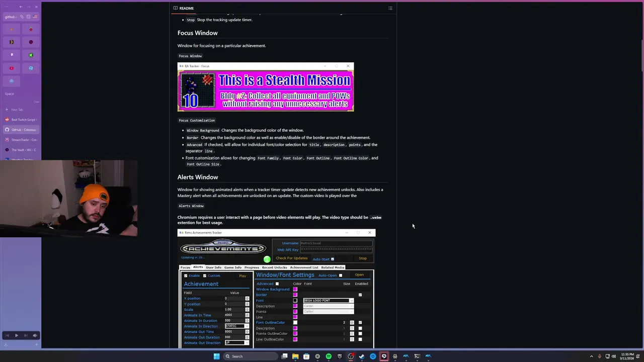
Task: Toggle the Advanced checkbox in Window/Font Settings
Action: pyautogui.click(x=277, y=284)
